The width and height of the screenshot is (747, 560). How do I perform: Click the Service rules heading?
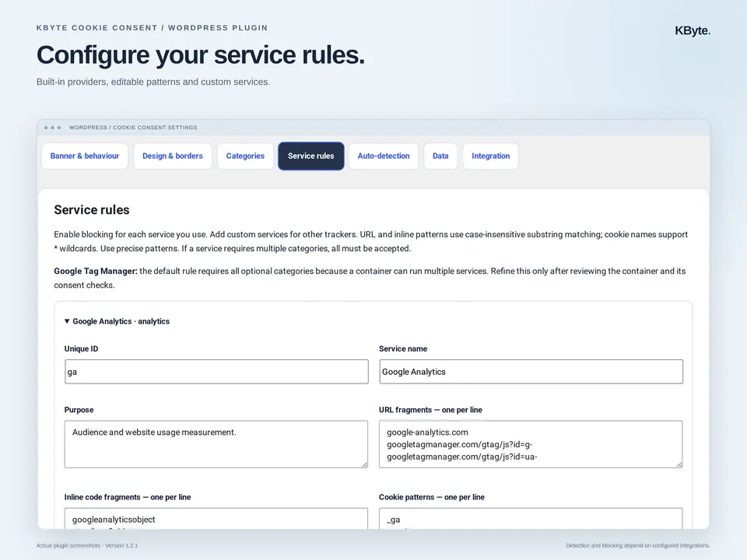92,210
